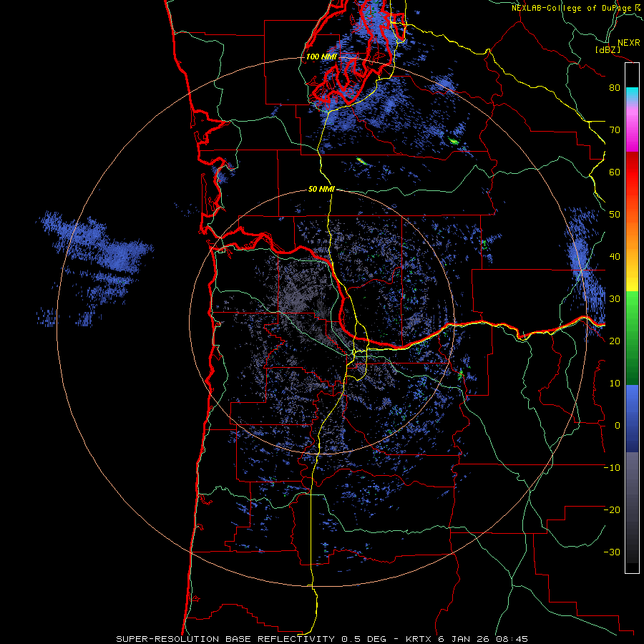Click the 10 value on the dBZ scale

[615, 384]
